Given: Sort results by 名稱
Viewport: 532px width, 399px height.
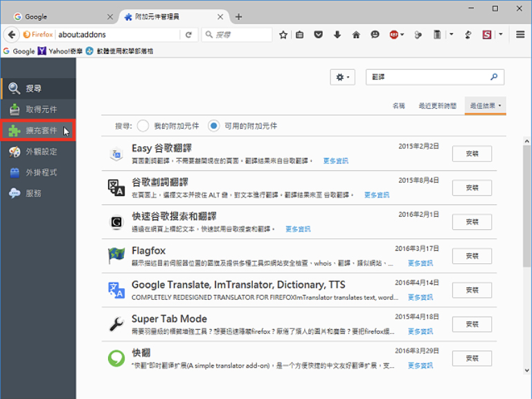Looking at the screenshot, I should tap(399, 106).
